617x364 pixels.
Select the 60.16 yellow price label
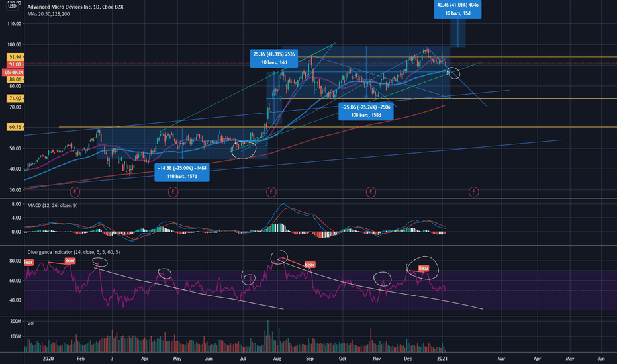[15, 127]
